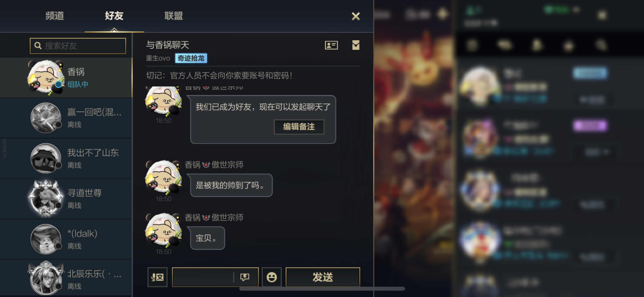Click 香锅's avatar in the friends list
The width and height of the screenshot is (644, 297).
pos(46,77)
